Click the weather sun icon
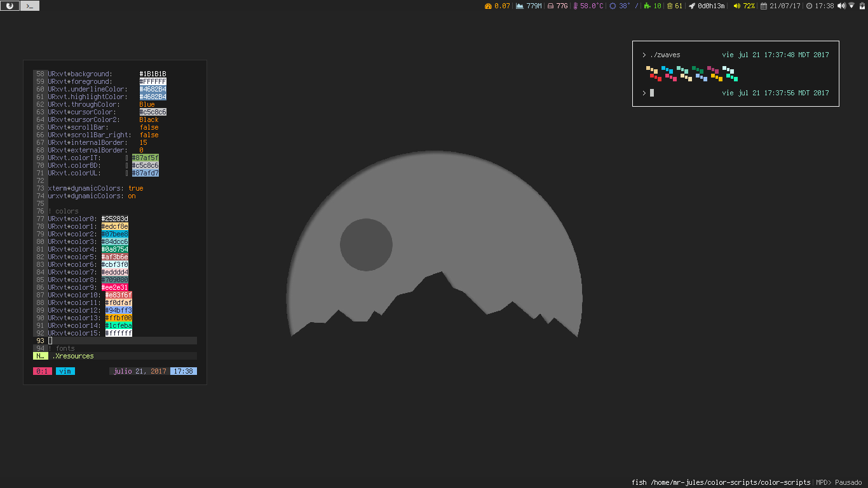Viewport: 868px width, 488px height. pyautogui.click(x=613, y=6)
